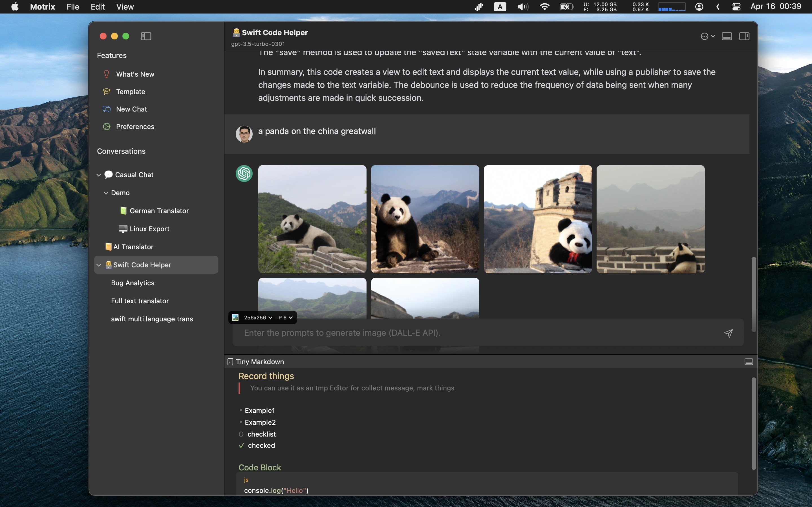Open the View menu
This screenshot has width=812, height=507.
(125, 7)
